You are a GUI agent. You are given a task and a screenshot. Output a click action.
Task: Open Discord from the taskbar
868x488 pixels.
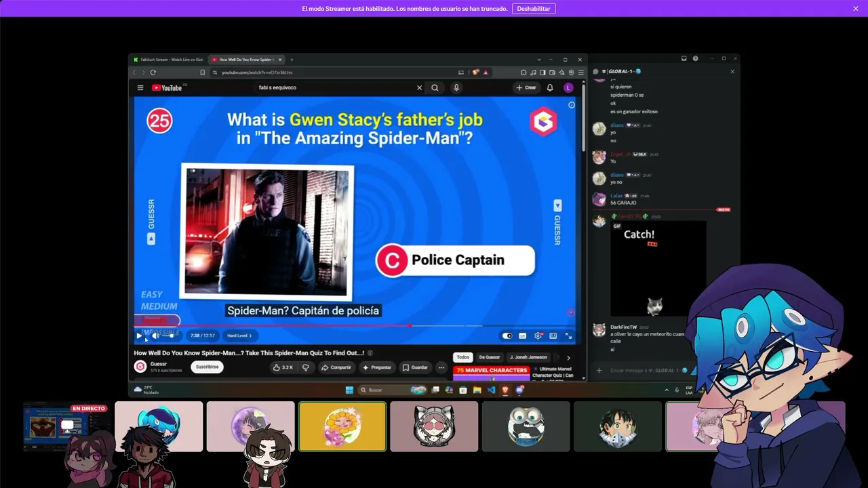[519, 390]
